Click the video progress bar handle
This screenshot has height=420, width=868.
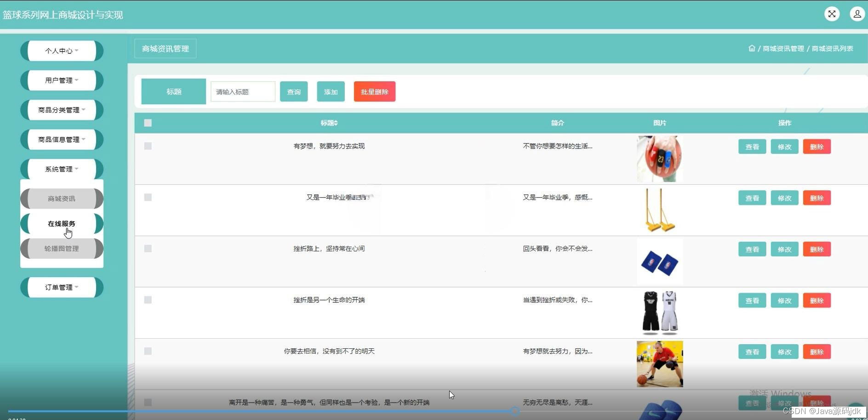515,411
